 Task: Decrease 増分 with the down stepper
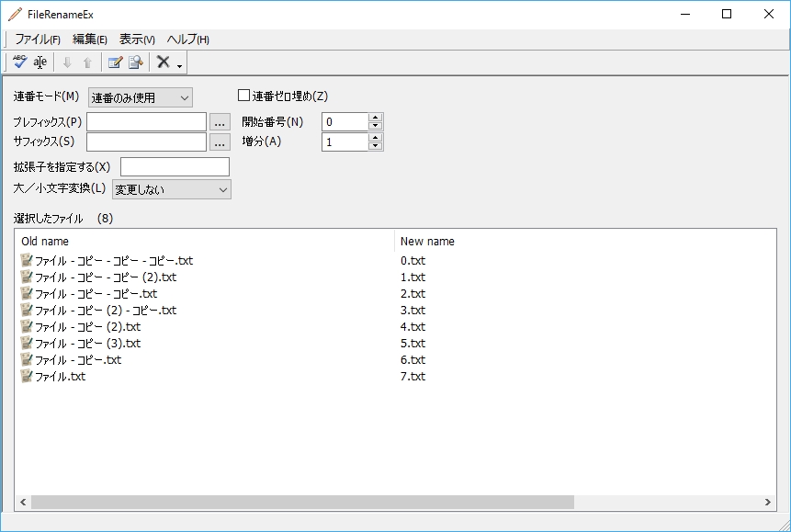tap(374, 145)
